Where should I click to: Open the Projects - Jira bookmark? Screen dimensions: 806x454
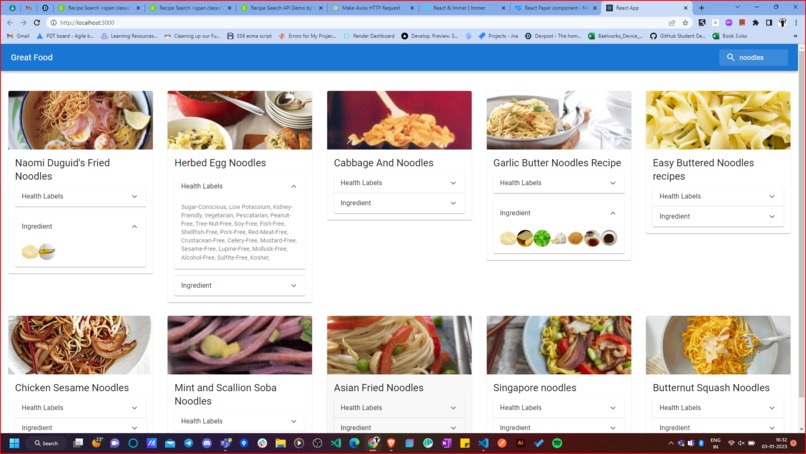(x=498, y=36)
